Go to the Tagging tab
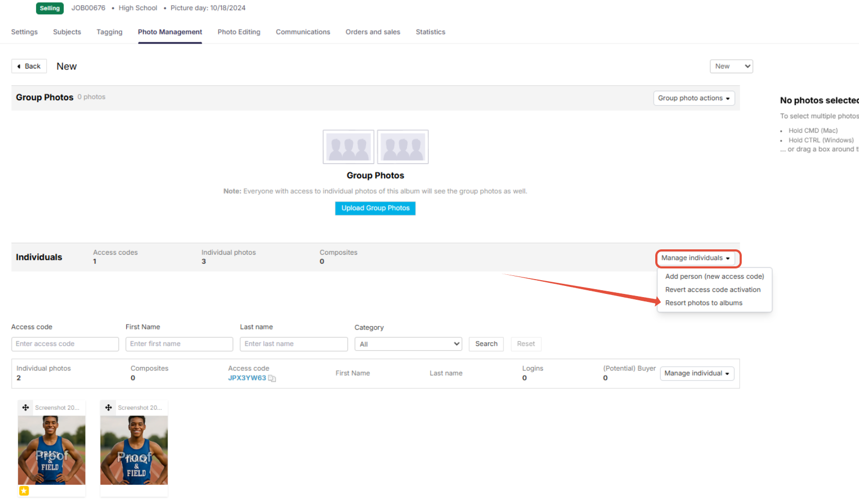The image size is (859, 504). (109, 32)
